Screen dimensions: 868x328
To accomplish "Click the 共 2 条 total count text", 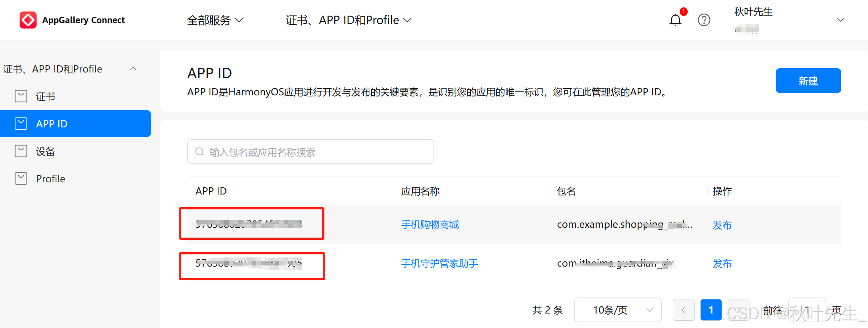I will pyautogui.click(x=547, y=310).
